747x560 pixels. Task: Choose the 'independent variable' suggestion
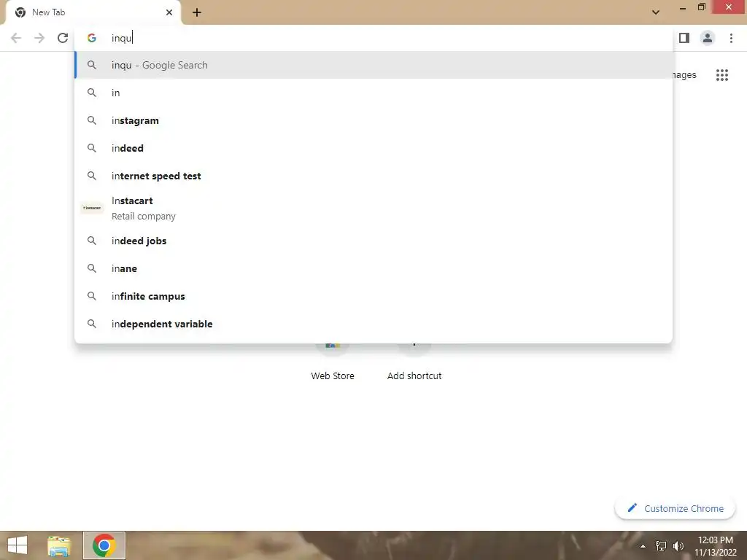pyautogui.click(x=373, y=324)
